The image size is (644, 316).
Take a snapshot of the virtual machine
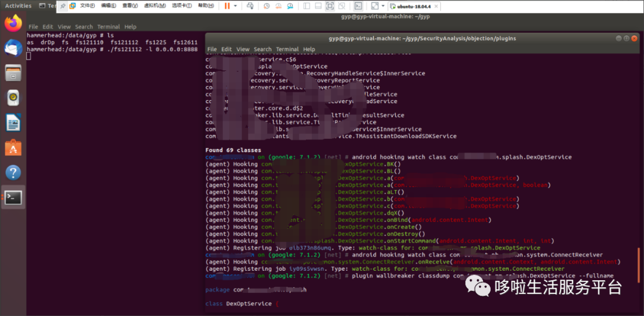pyautogui.click(x=267, y=6)
